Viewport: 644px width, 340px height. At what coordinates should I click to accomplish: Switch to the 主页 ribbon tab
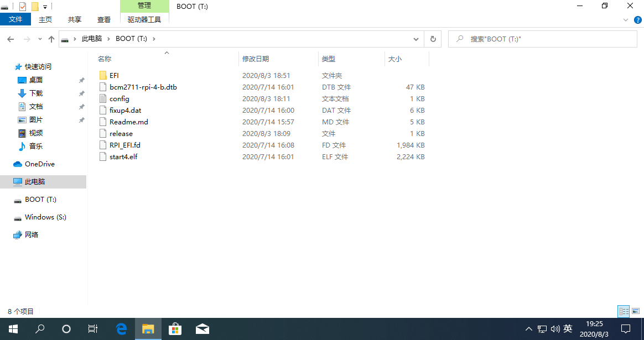(x=45, y=19)
